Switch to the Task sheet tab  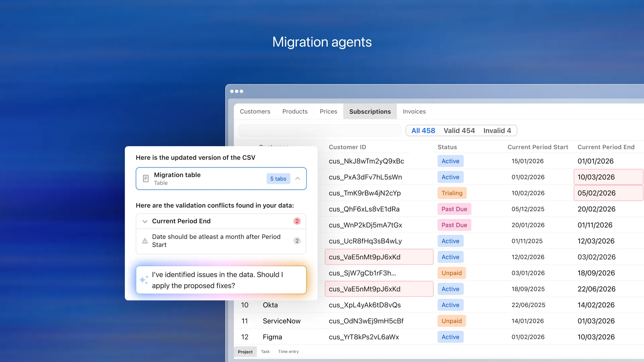(x=265, y=352)
